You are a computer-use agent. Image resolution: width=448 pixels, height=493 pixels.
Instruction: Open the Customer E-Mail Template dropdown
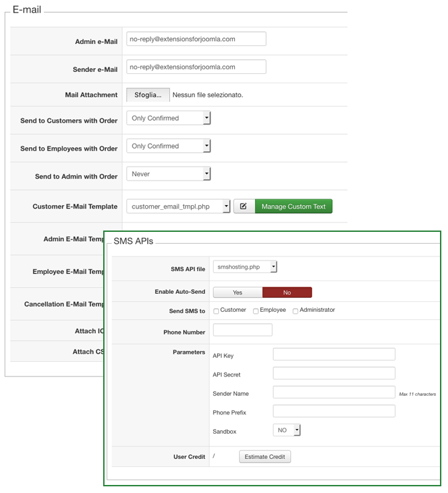(x=178, y=207)
